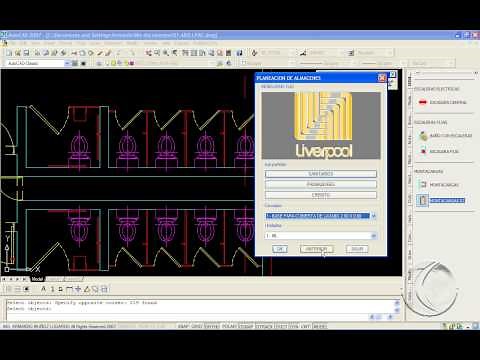Screen dimensions: 480x360
Task: Toggle OSNAP in the status bar
Action: tap(246, 326)
